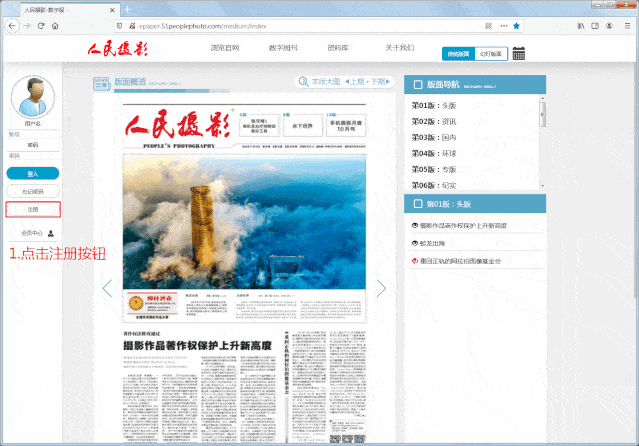Click the 水下世界 box in masthead
Image resolution: width=639 pixels, height=446 pixels.
[302, 126]
